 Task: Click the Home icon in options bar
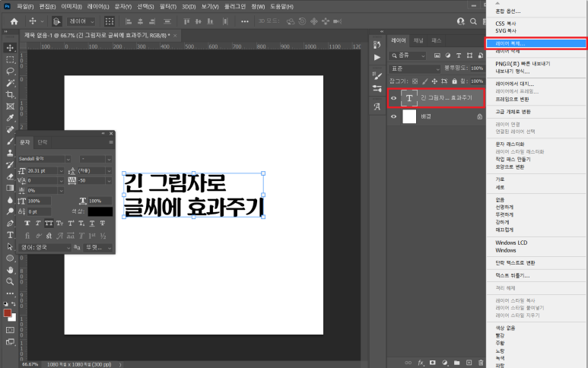pyautogui.click(x=14, y=21)
